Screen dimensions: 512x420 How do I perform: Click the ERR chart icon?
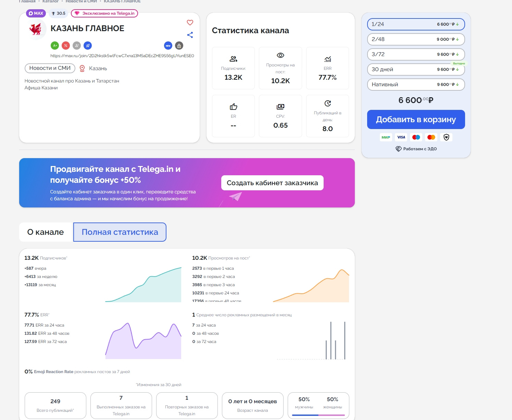pos(328,59)
